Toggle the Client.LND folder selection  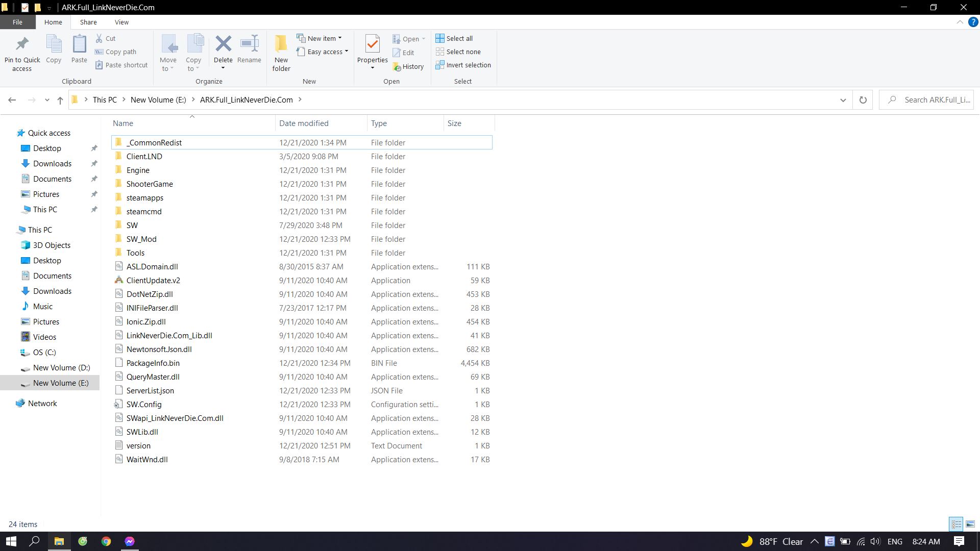coord(143,156)
